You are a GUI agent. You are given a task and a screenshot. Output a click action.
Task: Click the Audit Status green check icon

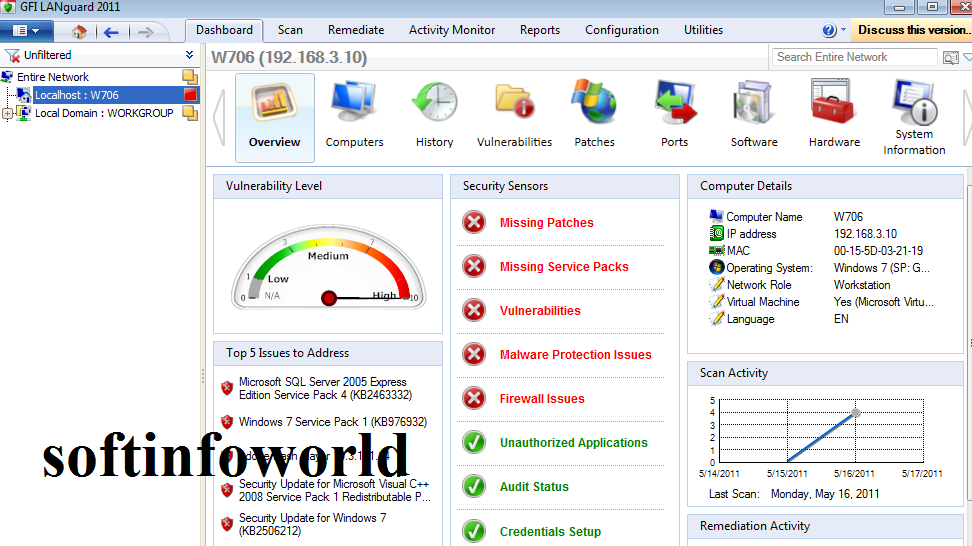pos(474,487)
